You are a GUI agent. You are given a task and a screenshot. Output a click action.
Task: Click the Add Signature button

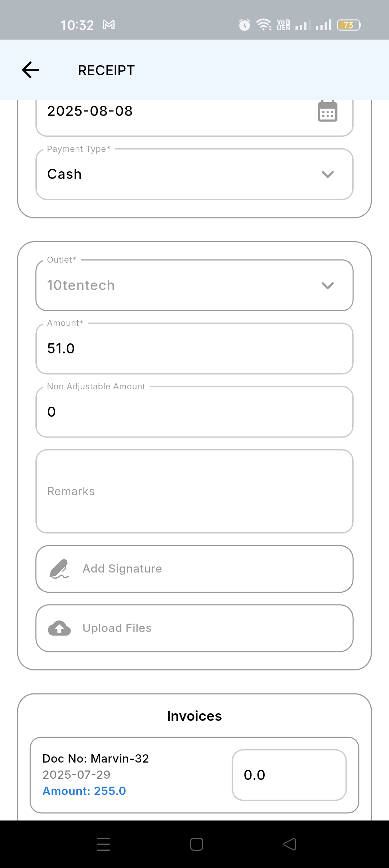click(x=194, y=569)
